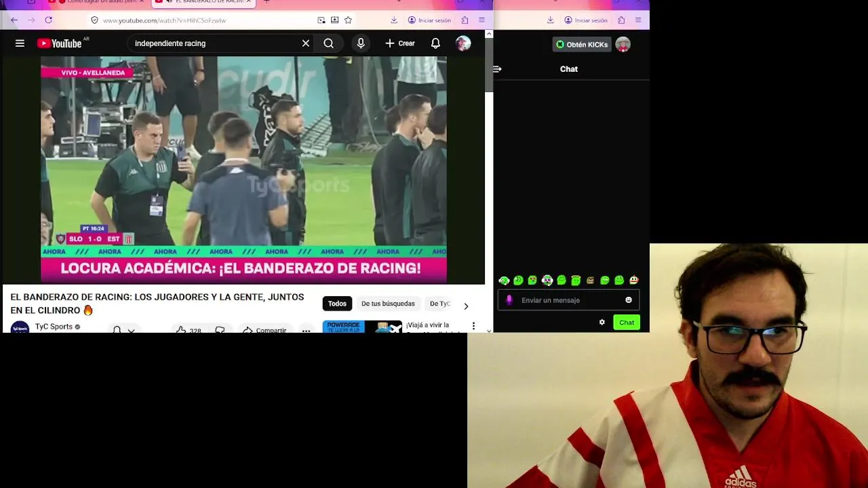The height and width of the screenshot is (488, 868).
Task: Open chat settings gear
Action: click(x=601, y=323)
